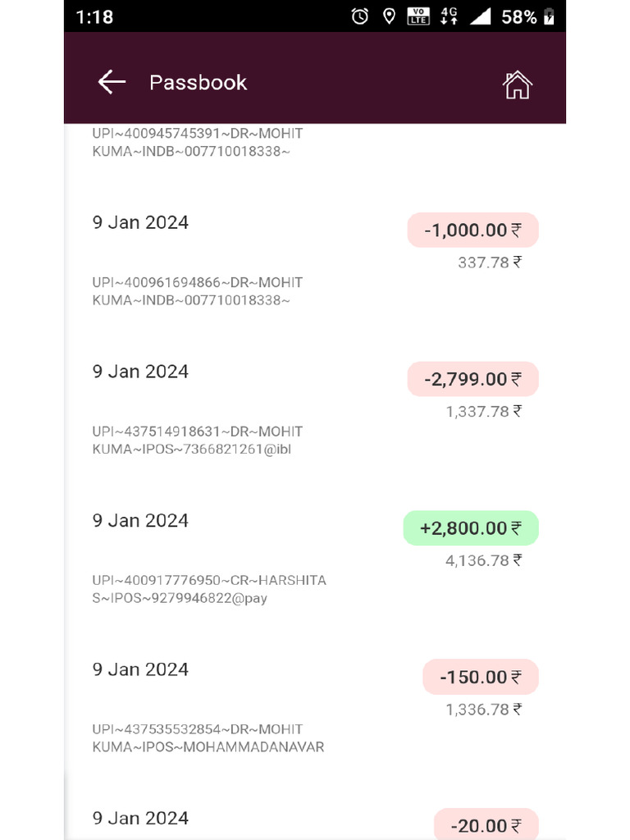The image size is (630, 840).
Task: Tap the Passbook title
Action: tap(198, 82)
